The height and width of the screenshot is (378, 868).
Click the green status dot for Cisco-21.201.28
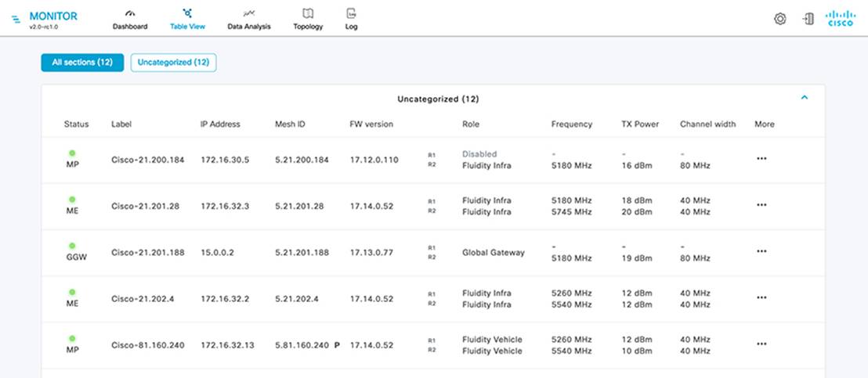pos(72,200)
